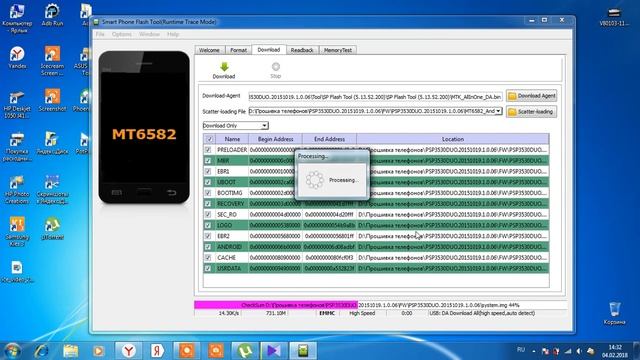Uncheck the LOGO partition checkbox

point(208,225)
